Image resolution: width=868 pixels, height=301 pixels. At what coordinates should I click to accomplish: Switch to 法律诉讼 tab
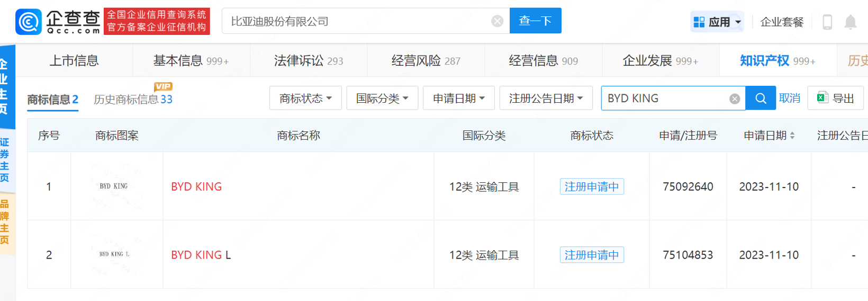click(309, 60)
